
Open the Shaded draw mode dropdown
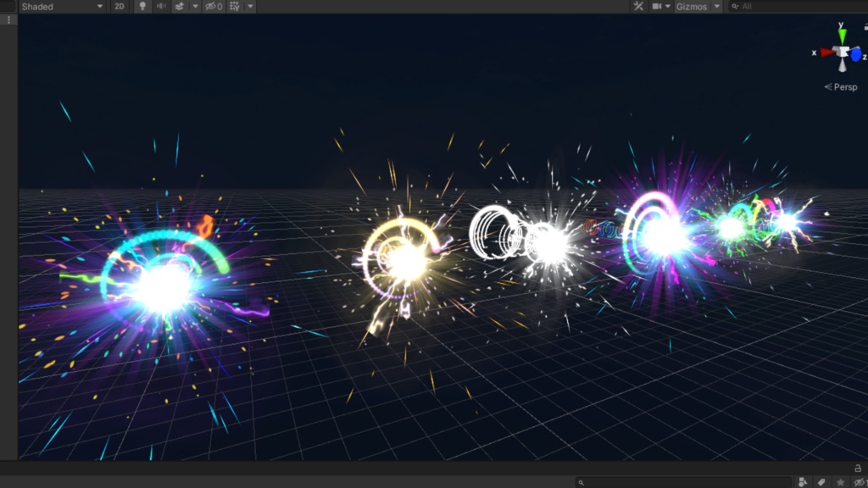62,7
